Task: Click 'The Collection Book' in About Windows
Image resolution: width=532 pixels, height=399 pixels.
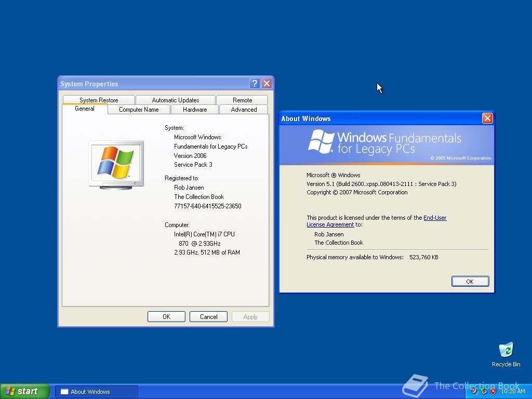Action: coord(339,243)
